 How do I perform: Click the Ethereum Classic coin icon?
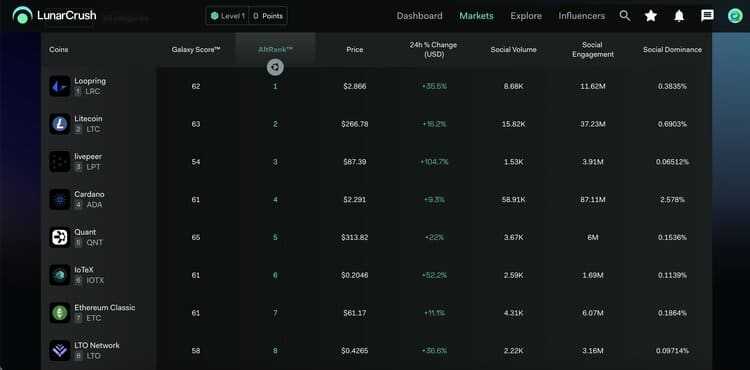(60, 313)
